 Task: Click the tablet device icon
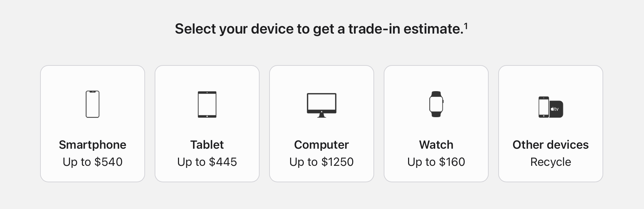207,104
